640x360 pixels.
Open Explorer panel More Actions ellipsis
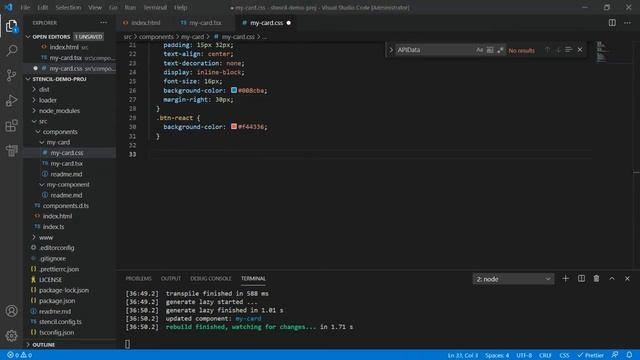(x=104, y=23)
